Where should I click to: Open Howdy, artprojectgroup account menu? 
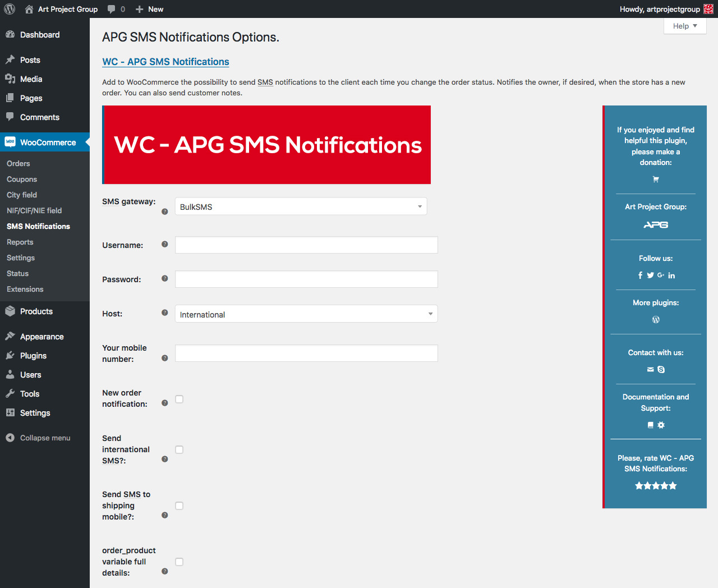tap(666, 9)
